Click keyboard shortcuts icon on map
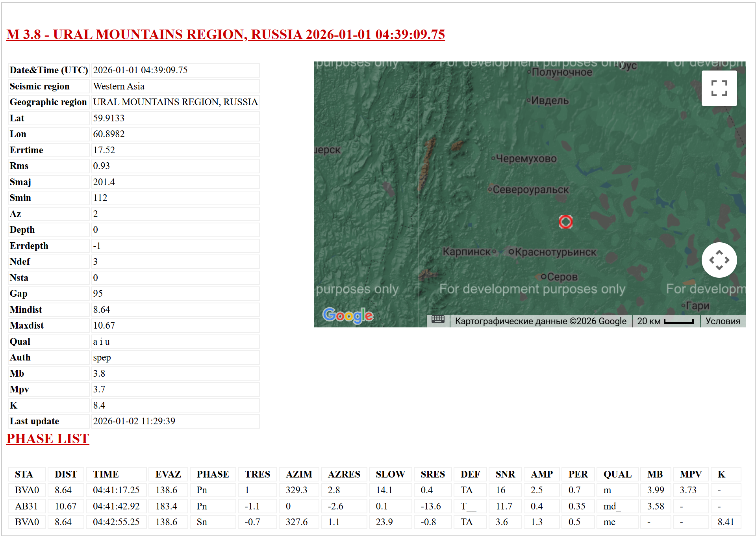756x537 pixels. pos(438,320)
